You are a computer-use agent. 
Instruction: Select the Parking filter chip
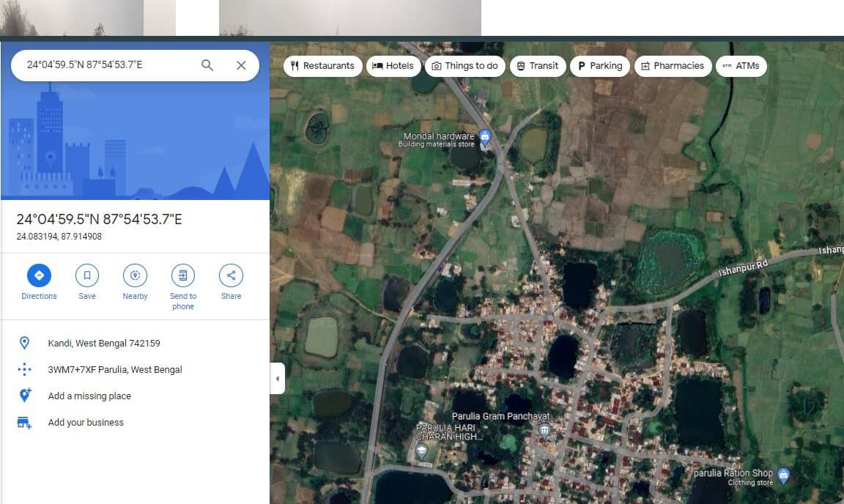599,66
